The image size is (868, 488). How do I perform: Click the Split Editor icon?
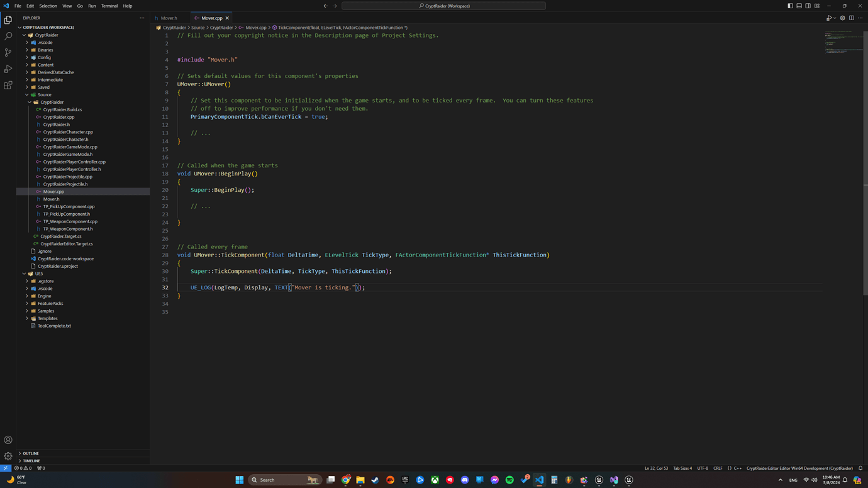click(851, 18)
